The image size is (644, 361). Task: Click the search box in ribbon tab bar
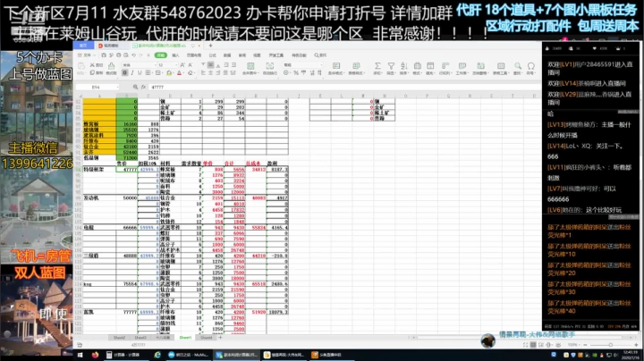click(320, 55)
